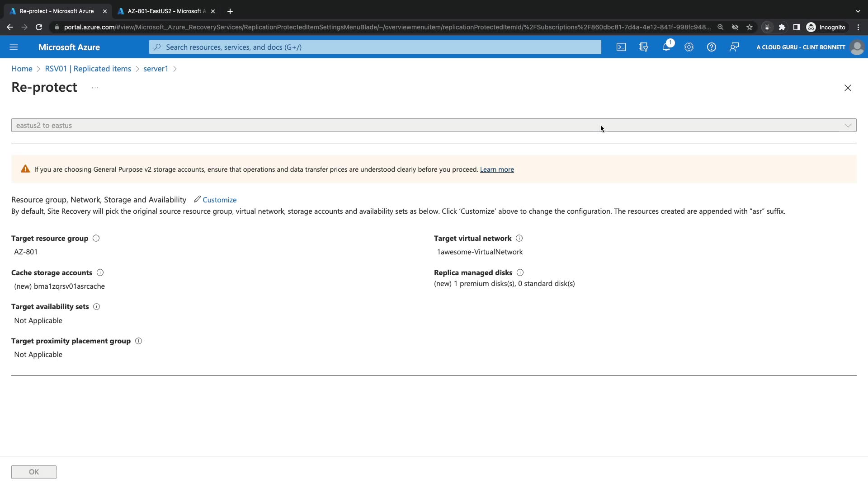Open the notifications bell
Image resolution: width=868 pixels, height=488 pixels.
coord(666,47)
